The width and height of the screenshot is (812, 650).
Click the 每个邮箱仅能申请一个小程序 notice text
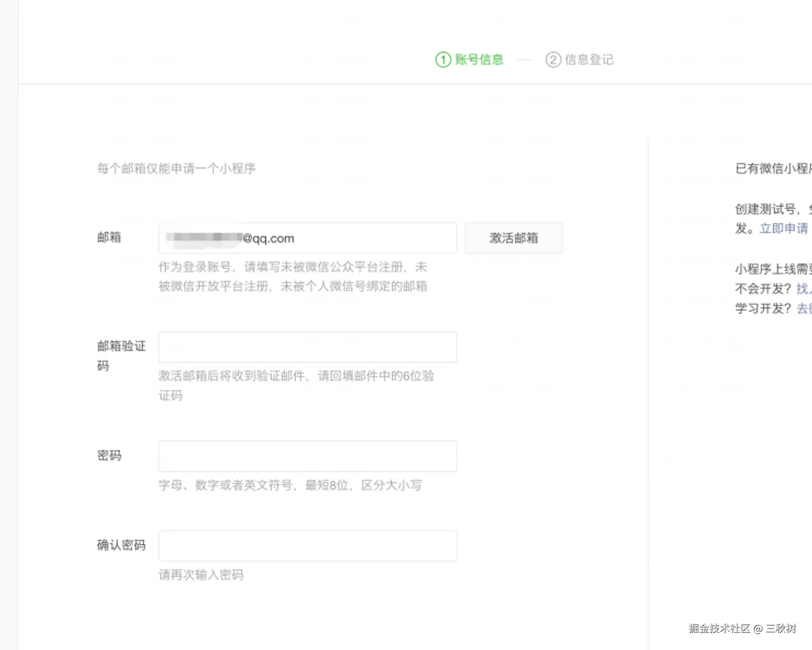[x=176, y=168]
